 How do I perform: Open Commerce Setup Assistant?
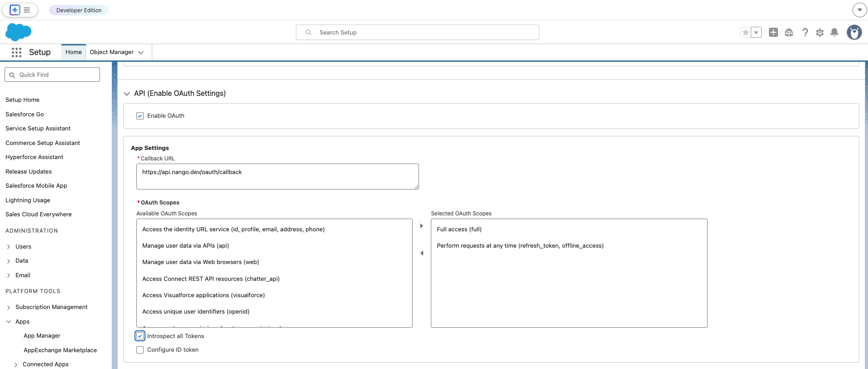(x=43, y=143)
